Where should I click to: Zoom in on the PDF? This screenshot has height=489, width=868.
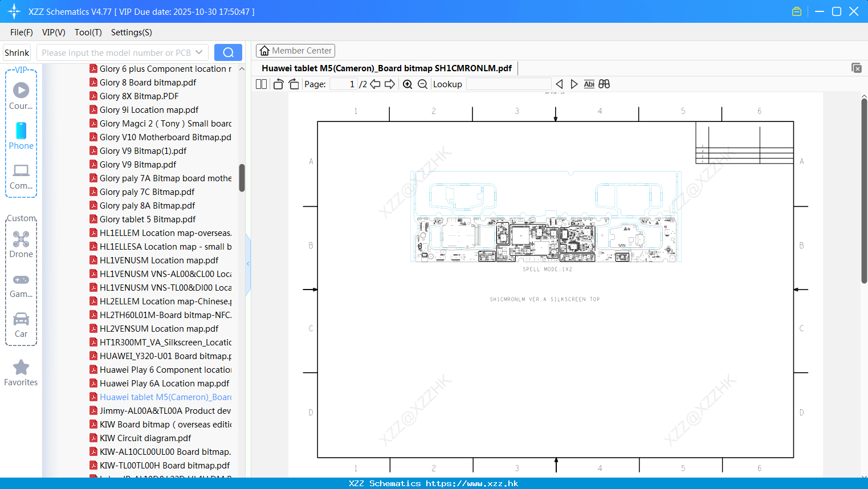(x=407, y=84)
